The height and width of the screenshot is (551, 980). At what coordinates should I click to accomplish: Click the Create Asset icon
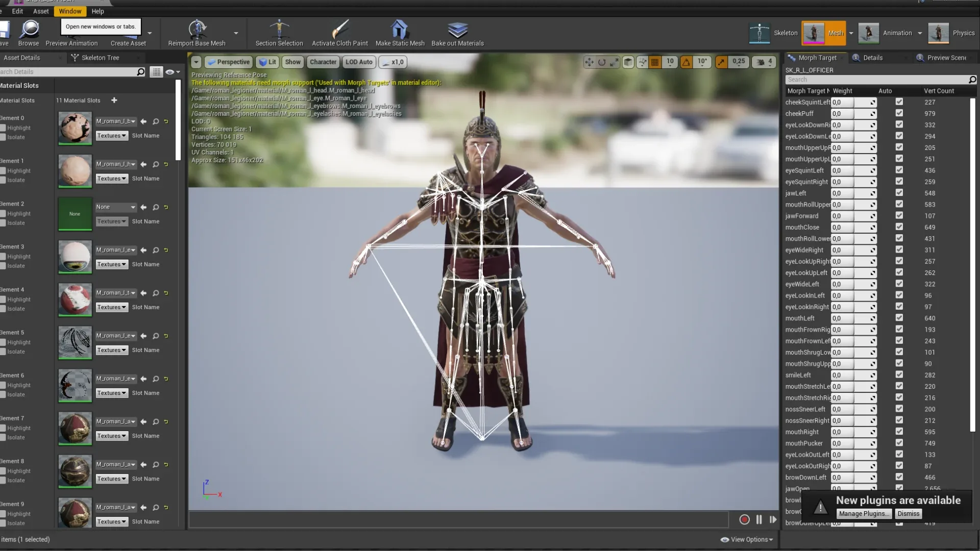128,32
